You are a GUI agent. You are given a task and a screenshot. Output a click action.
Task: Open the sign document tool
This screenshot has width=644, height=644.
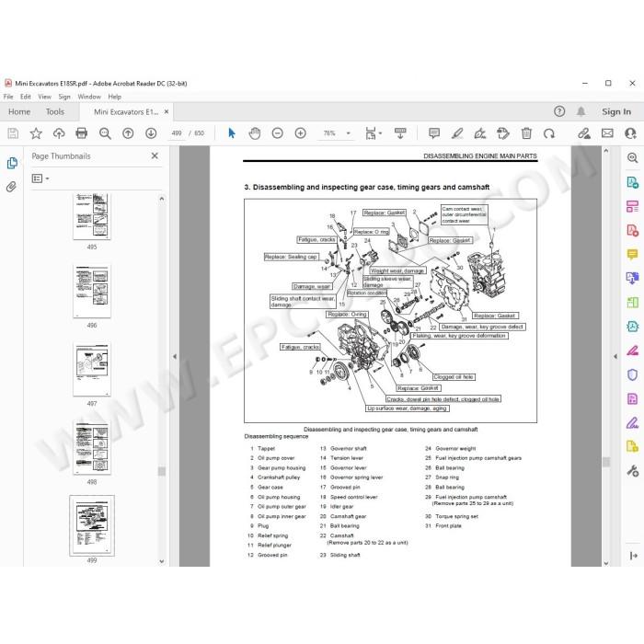point(480,133)
